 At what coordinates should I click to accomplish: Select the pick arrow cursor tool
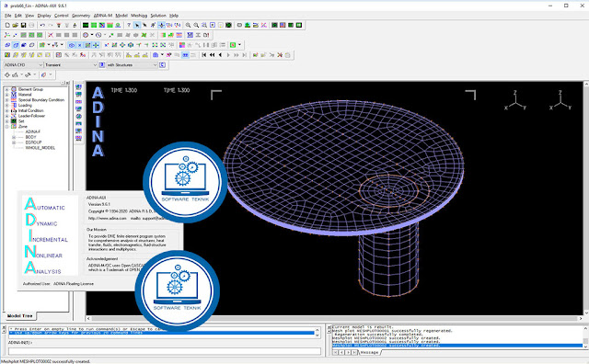tap(137, 25)
